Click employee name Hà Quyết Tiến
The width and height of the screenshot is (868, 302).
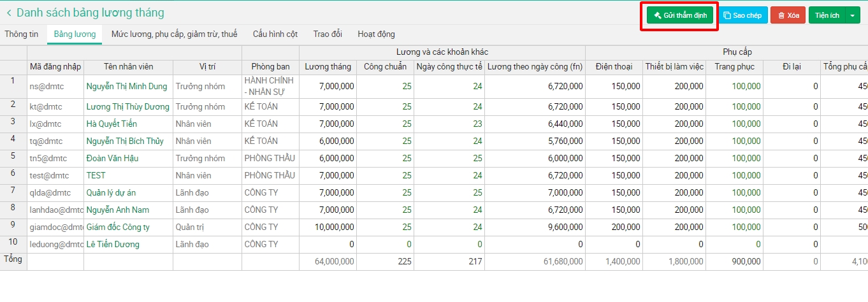tap(112, 124)
